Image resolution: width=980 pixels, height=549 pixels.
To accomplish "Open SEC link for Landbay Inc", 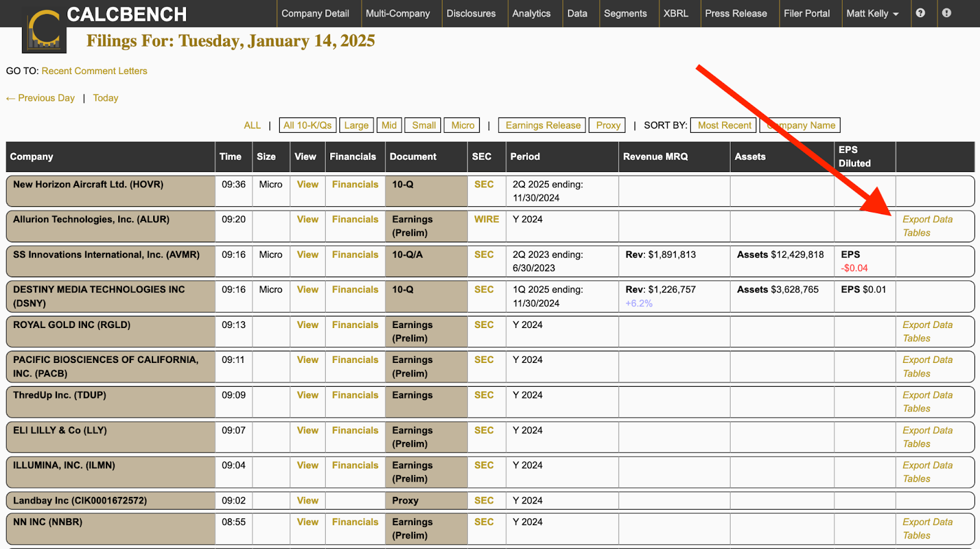I will 484,501.
